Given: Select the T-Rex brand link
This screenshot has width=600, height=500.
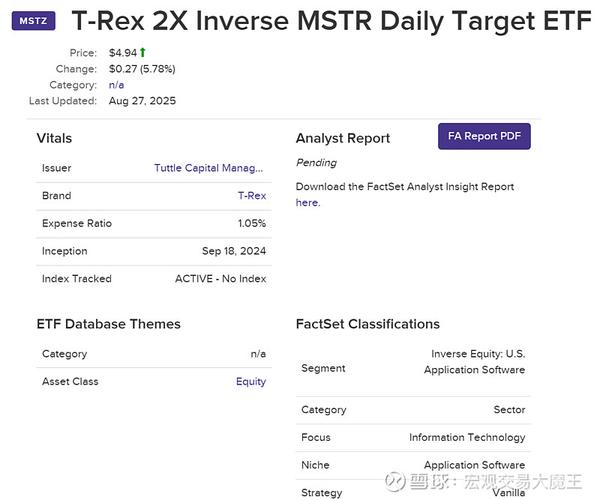Looking at the screenshot, I should [x=252, y=196].
